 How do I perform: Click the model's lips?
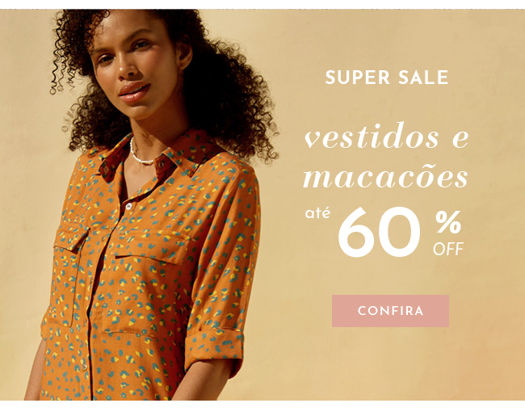pos(135,92)
